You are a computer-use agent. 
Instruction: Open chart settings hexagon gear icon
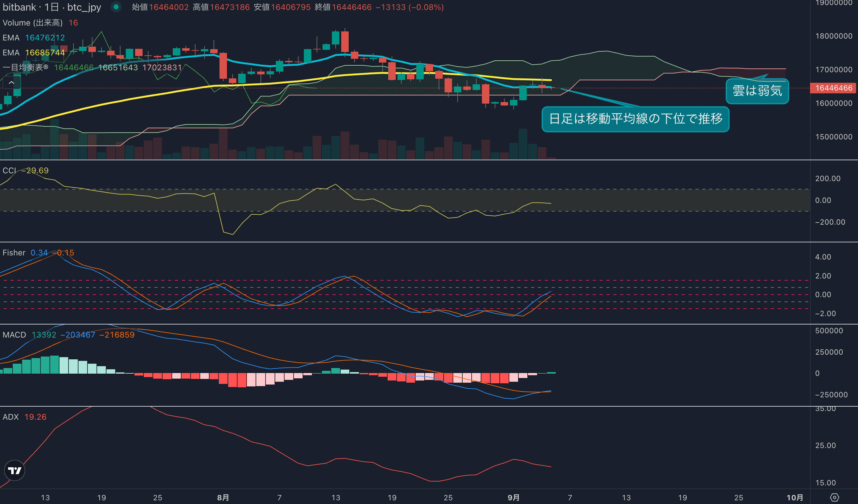[x=835, y=497]
